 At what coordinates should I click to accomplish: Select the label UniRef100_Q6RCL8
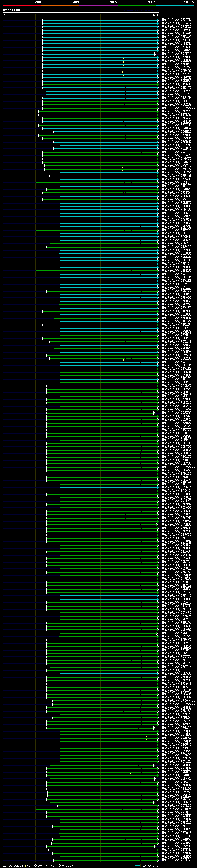pyautogui.click(x=176, y=101)
